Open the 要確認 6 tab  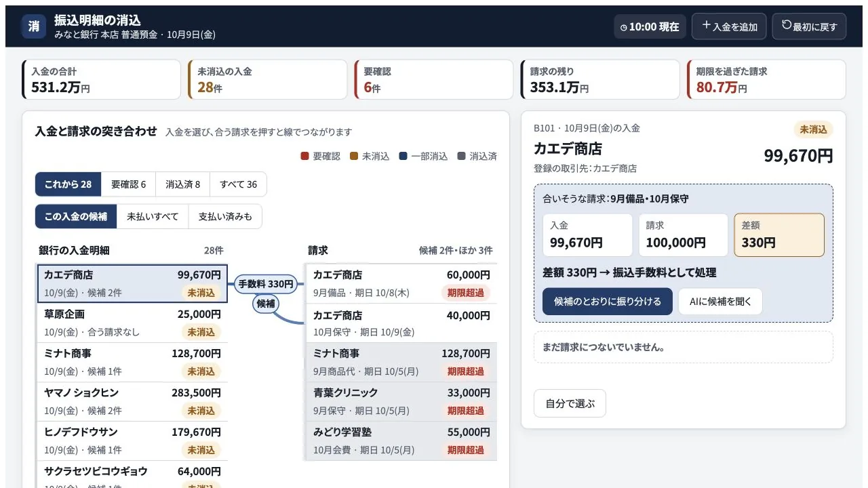pos(128,184)
